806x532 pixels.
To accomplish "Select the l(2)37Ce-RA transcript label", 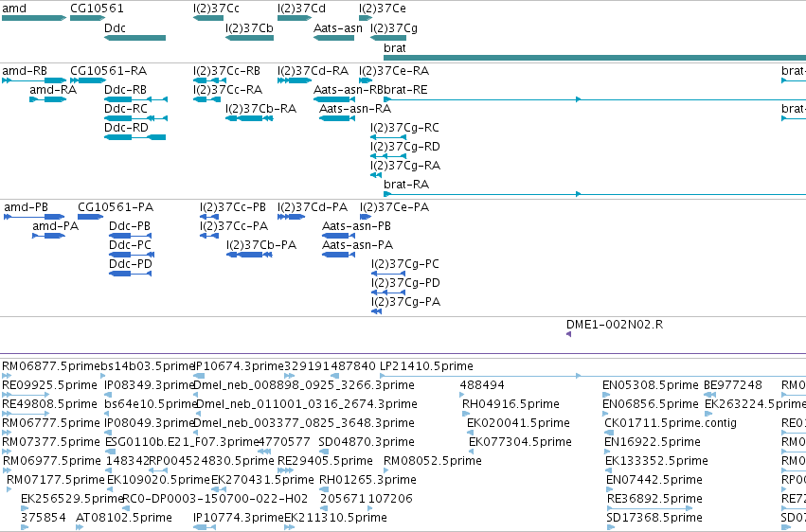I will click(394, 71).
